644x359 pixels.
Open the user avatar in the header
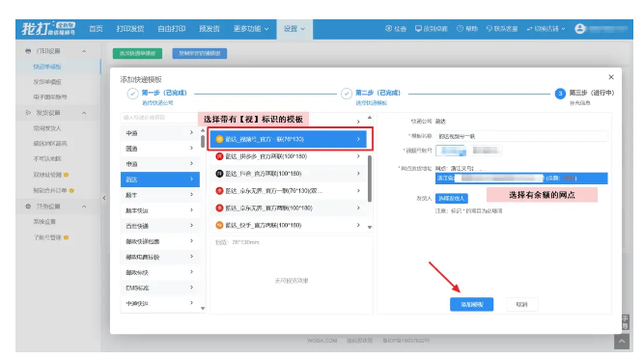pos(579,29)
